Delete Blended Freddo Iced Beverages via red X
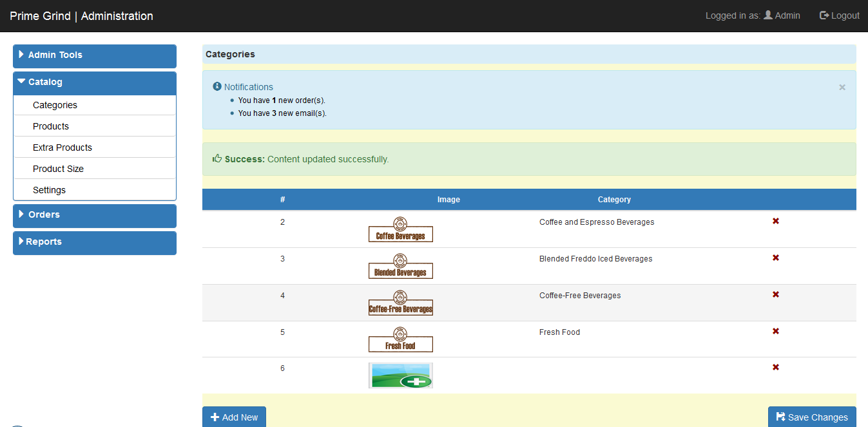This screenshot has width=868, height=427. pyautogui.click(x=775, y=258)
